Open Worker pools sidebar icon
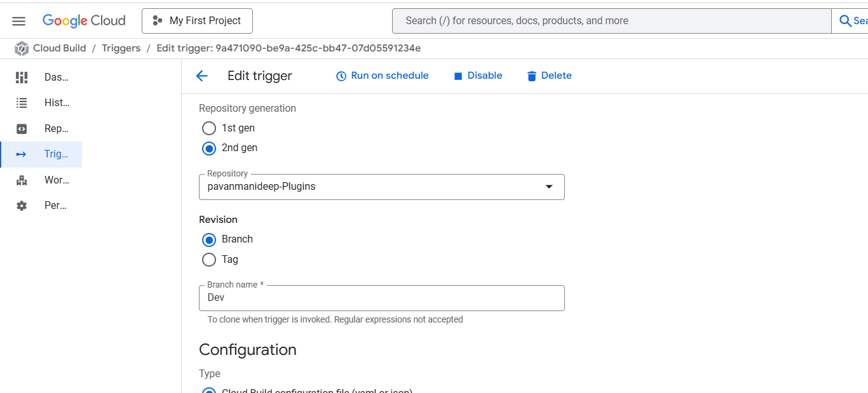Screen dimensions: 868x393 [x=22, y=180]
